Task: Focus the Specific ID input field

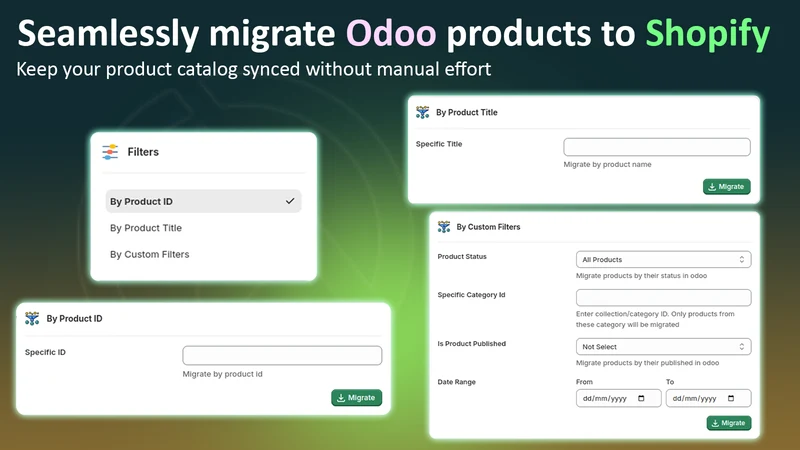Action: (x=282, y=356)
